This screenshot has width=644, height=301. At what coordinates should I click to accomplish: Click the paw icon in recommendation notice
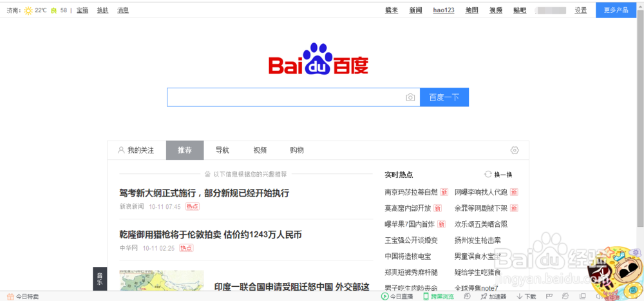click(208, 175)
